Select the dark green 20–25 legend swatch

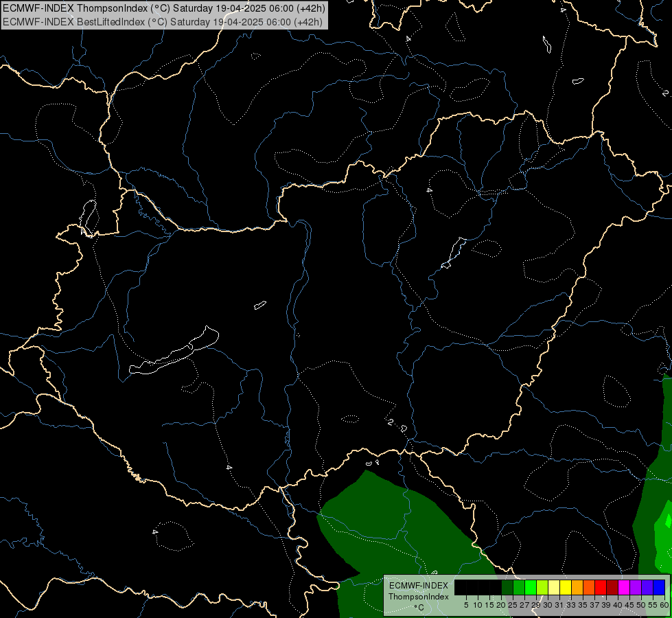(x=507, y=587)
